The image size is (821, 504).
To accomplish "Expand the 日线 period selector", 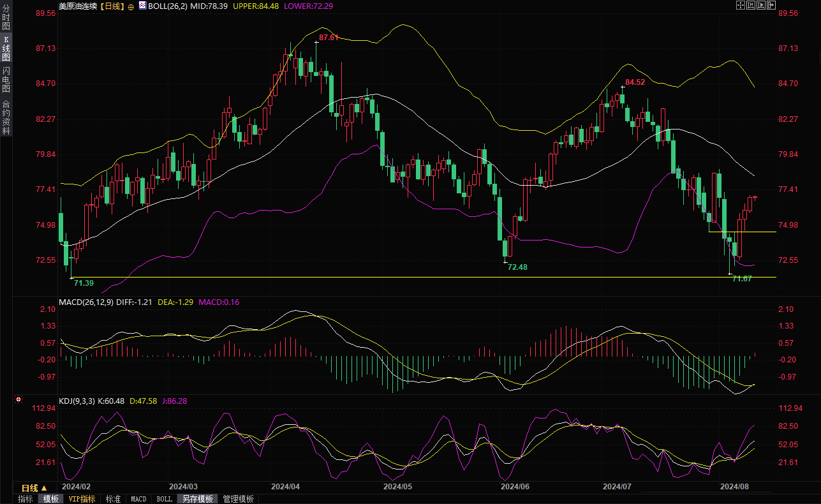I will (34, 488).
